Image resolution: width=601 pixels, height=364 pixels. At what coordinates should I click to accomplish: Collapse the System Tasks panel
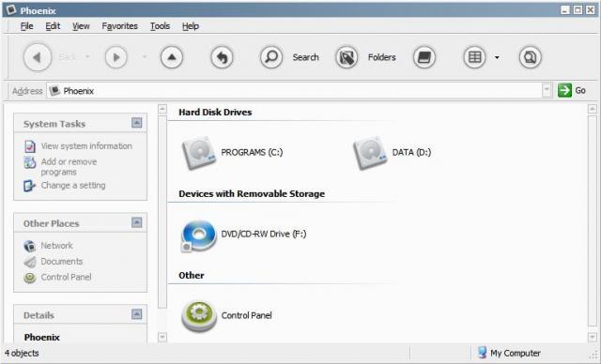click(137, 123)
